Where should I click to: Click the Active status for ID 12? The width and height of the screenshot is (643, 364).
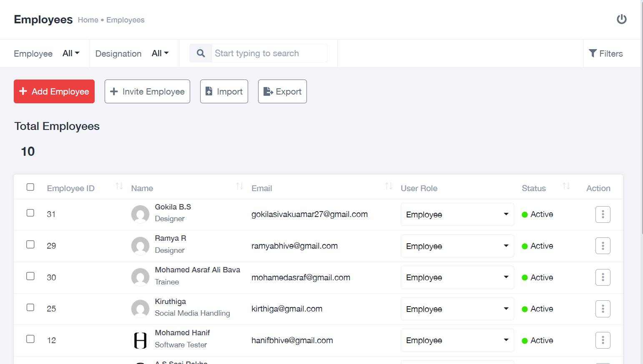(x=538, y=340)
